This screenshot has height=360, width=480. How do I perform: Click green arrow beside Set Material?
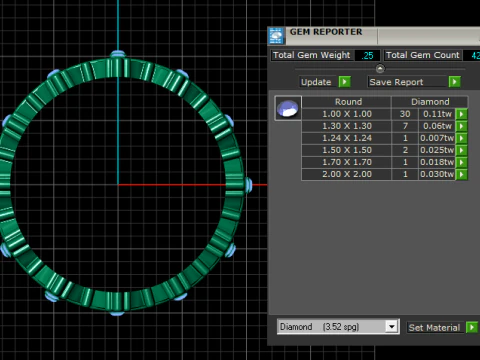coord(472,327)
